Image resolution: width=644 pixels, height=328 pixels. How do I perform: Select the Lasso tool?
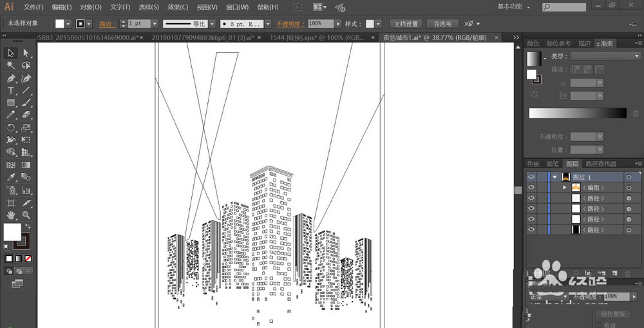(x=26, y=65)
